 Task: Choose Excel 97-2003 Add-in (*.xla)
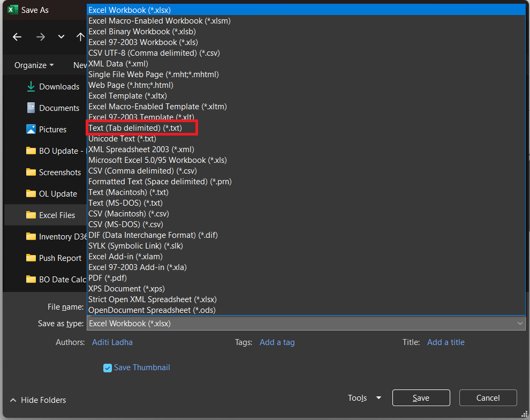click(x=306, y=267)
